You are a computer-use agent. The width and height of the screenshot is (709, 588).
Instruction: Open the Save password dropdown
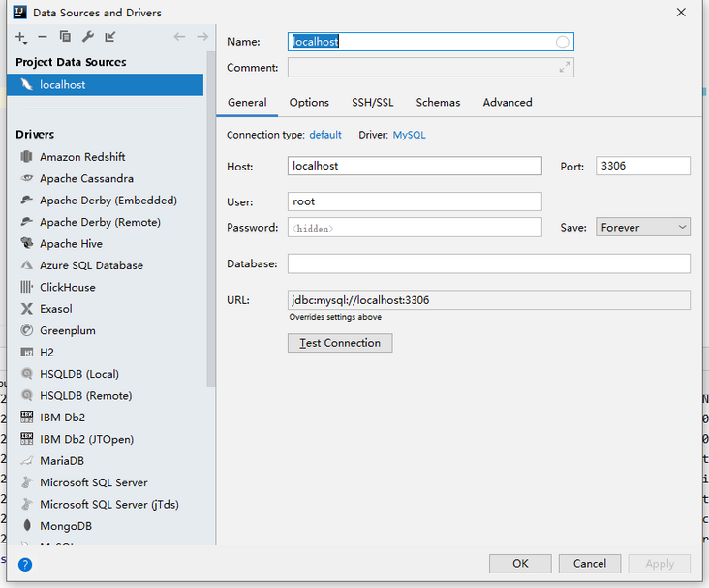[x=643, y=227]
